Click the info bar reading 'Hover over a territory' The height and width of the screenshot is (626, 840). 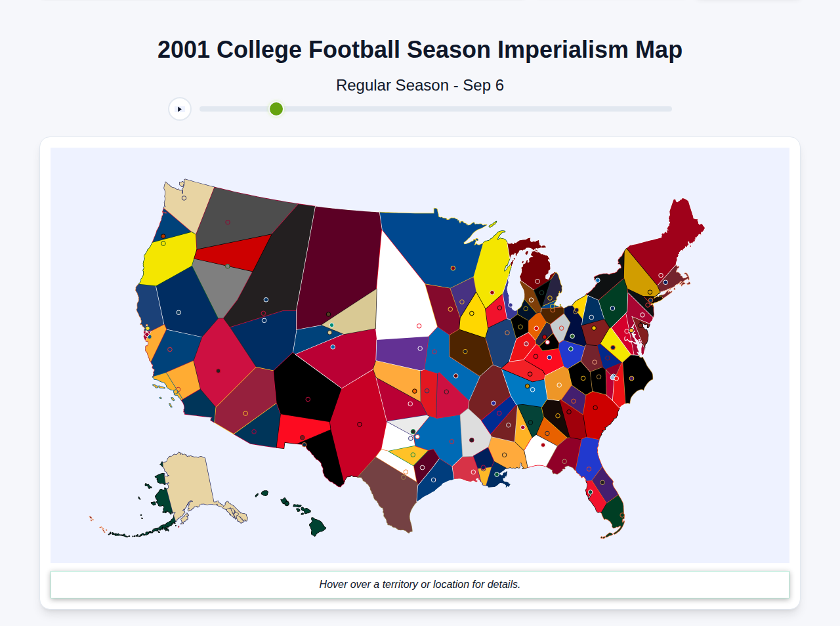420,584
